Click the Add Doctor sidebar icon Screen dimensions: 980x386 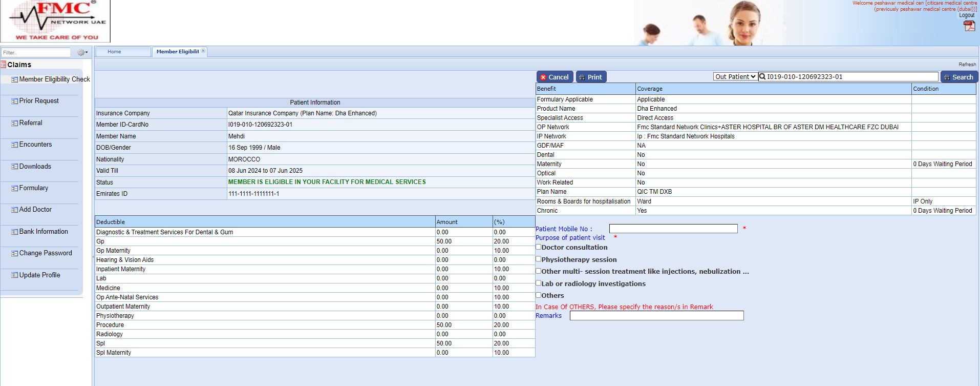[x=15, y=210]
